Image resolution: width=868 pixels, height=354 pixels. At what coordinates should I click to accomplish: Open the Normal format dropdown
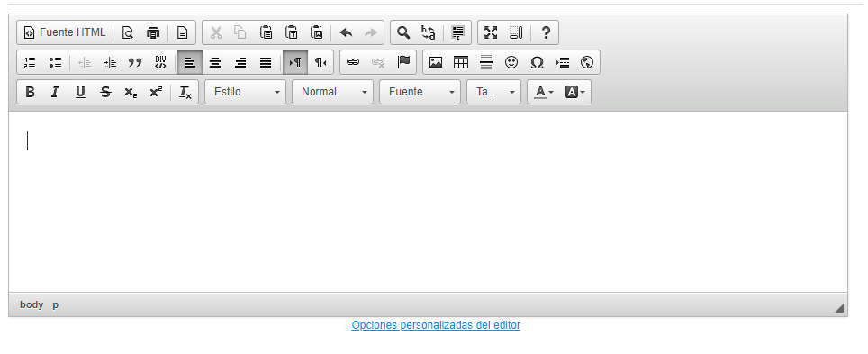click(x=332, y=92)
